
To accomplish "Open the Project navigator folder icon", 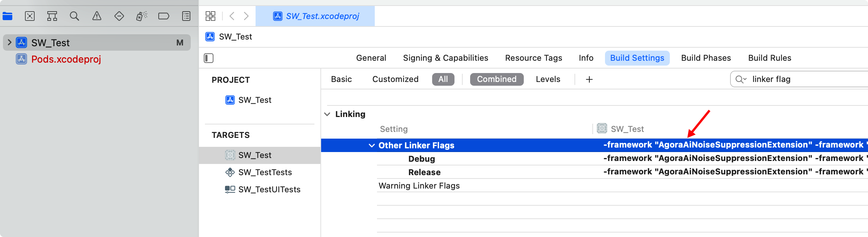I will coord(7,16).
